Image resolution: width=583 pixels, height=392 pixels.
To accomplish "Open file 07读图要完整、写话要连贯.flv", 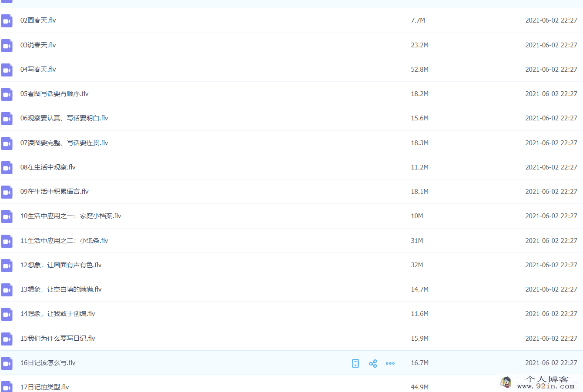I will (x=64, y=143).
